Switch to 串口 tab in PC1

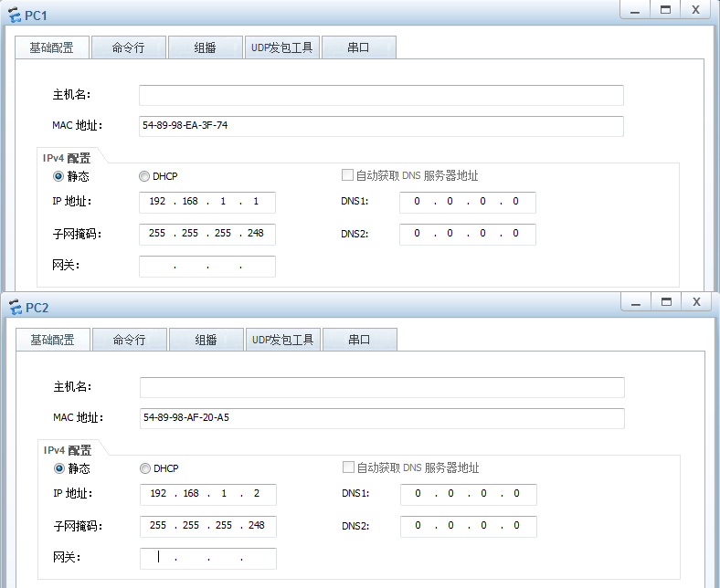358,47
